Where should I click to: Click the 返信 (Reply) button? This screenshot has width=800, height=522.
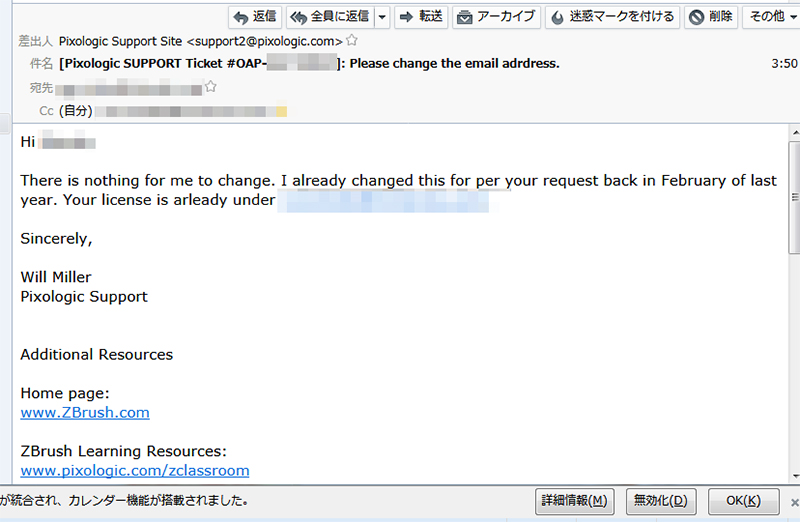(254, 16)
